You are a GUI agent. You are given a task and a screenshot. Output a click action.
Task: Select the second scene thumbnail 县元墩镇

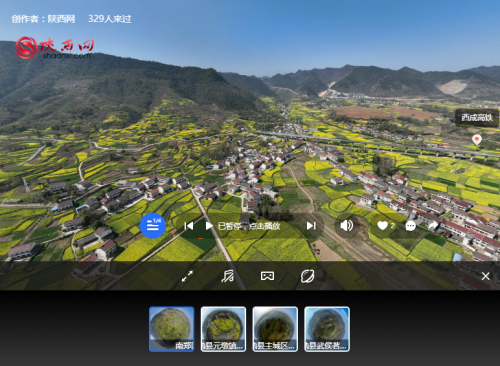coord(223,329)
